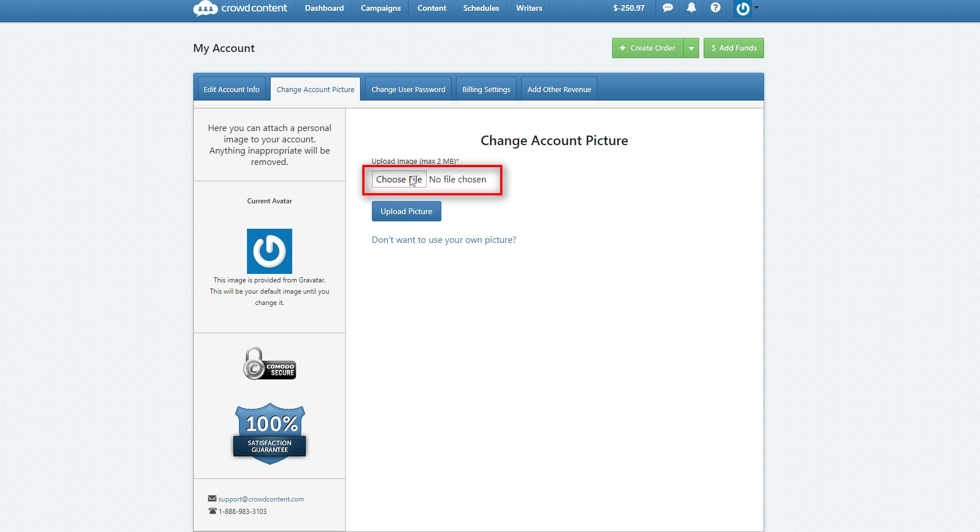Expand the Create Order dropdown arrow

tap(691, 48)
